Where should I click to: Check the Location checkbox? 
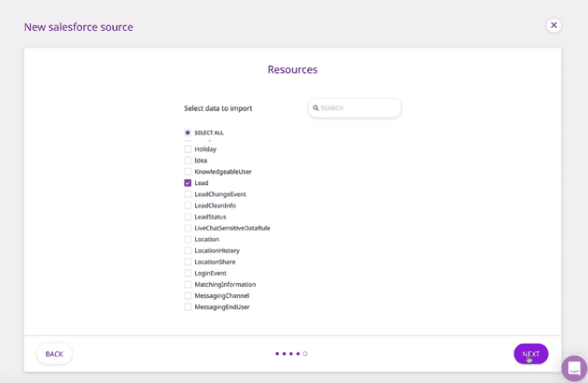coord(188,239)
